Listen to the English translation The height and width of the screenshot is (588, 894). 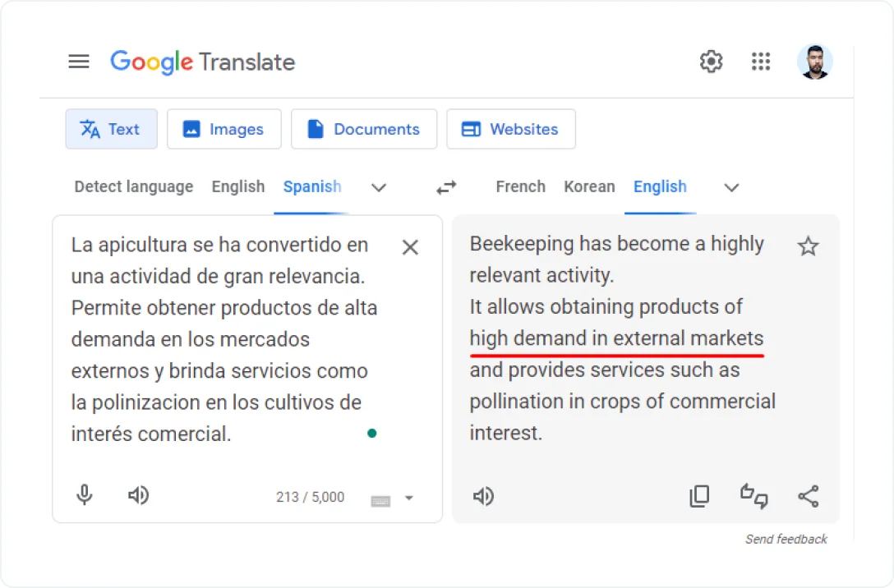click(483, 496)
